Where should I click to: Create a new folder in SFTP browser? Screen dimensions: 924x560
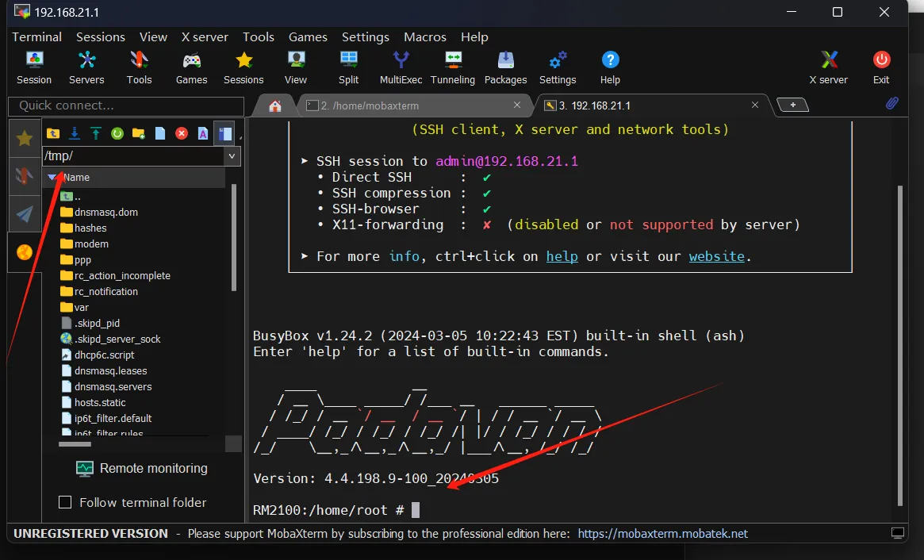pos(139,133)
